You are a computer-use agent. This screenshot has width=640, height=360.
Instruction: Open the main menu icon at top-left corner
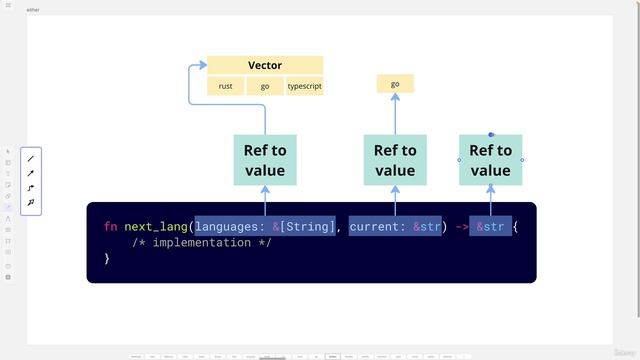click(8, 5)
